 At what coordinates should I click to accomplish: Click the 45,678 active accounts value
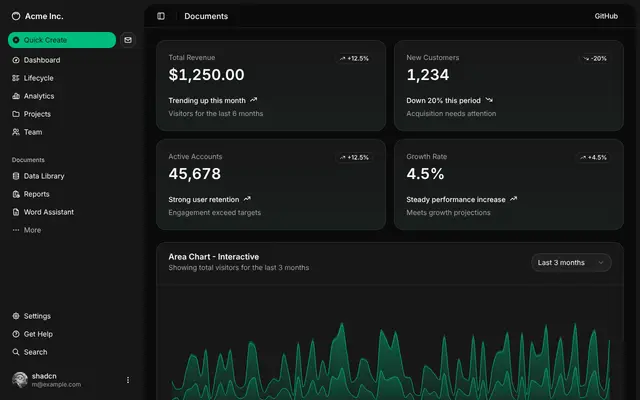195,174
